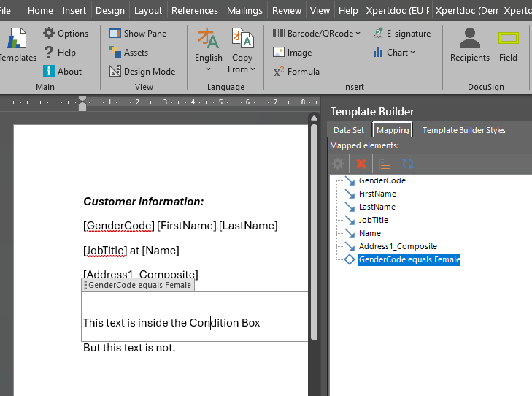Select JobTitle in mapped elements tree
532x396 pixels.
pos(373,220)
